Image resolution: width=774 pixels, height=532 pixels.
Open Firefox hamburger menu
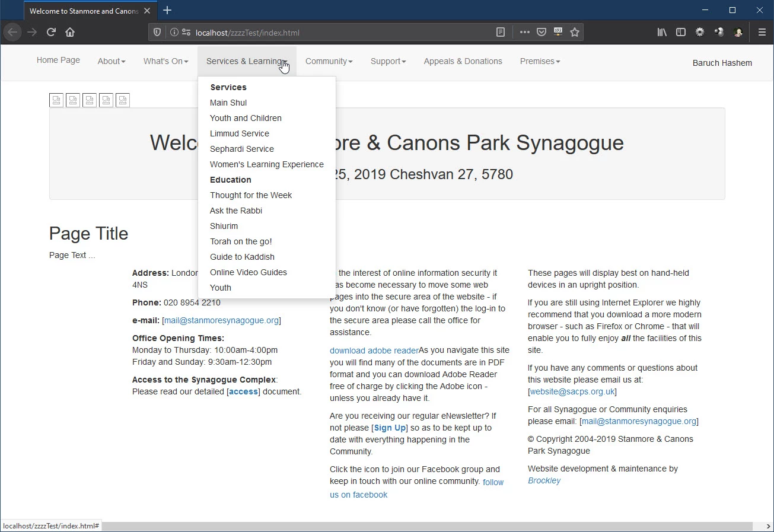pyautogui.click(x=762, y=33)
